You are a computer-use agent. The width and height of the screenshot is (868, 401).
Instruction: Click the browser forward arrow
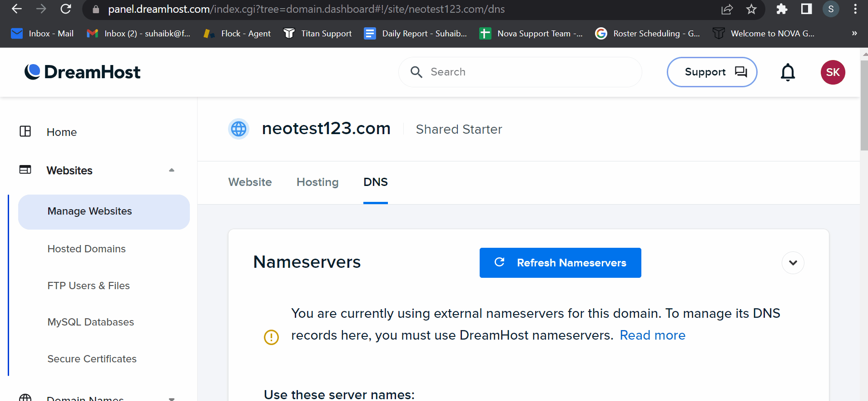(41, 9)
